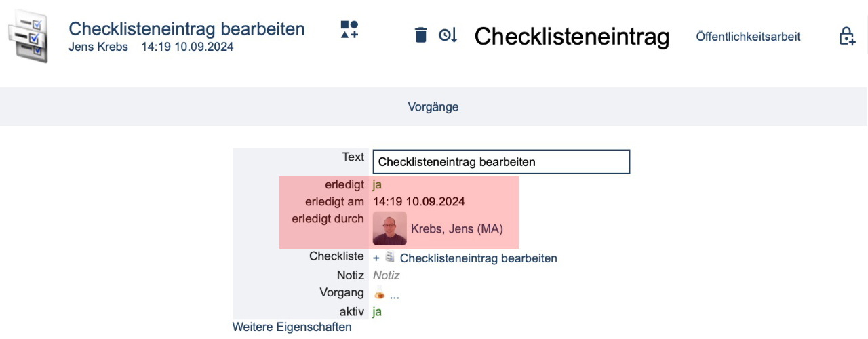Click the small checklist document icon
This screenshot has height=339, width=868.
point(390,258)
